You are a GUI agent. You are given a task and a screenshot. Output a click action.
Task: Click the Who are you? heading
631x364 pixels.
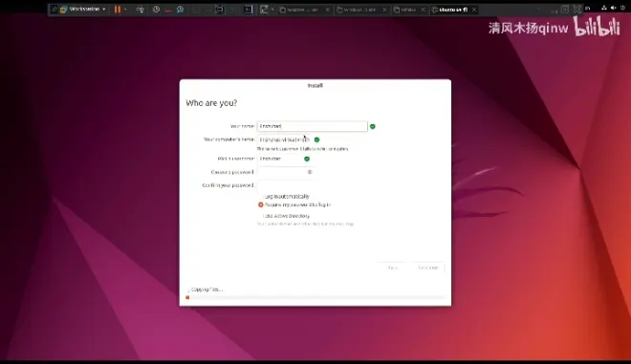(x=211, y=103)
